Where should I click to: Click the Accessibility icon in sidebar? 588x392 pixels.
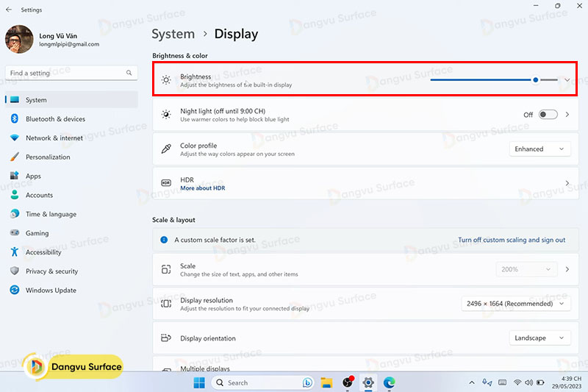point(14,252)
